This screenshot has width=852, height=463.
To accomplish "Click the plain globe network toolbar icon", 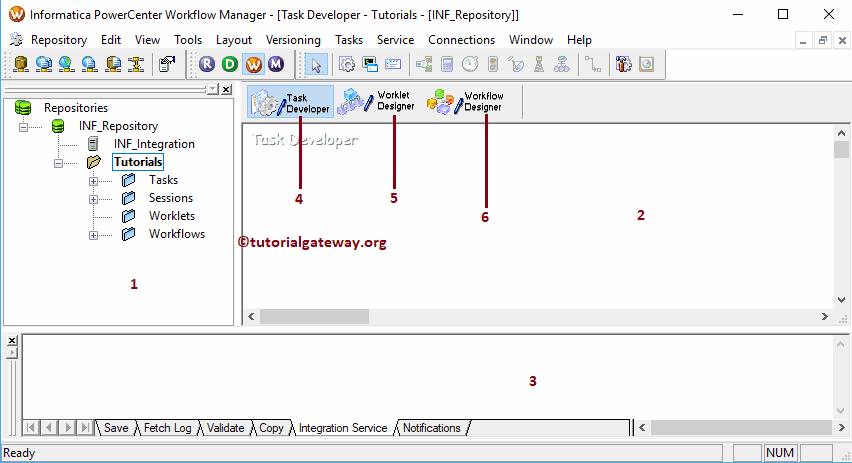I will click(66, 64).
